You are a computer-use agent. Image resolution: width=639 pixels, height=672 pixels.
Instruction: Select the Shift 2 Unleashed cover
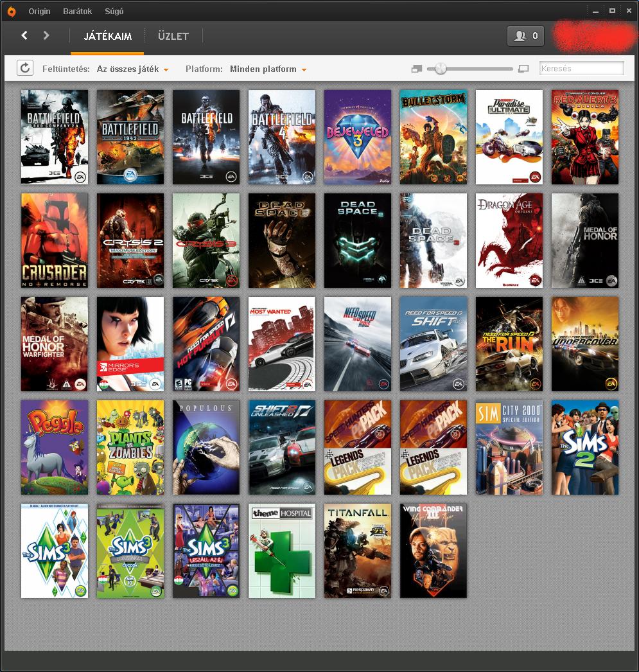coord(282,447)
